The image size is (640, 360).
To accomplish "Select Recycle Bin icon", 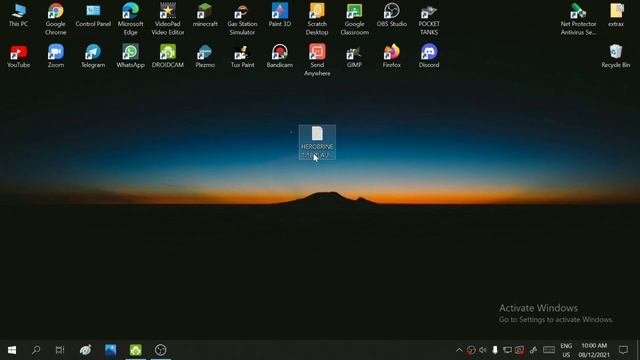I will tap(616, 56).
